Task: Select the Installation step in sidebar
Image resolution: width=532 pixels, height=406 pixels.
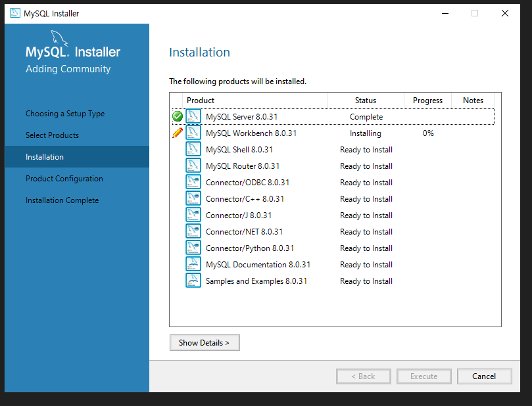Action: click(x=77, y=157)
